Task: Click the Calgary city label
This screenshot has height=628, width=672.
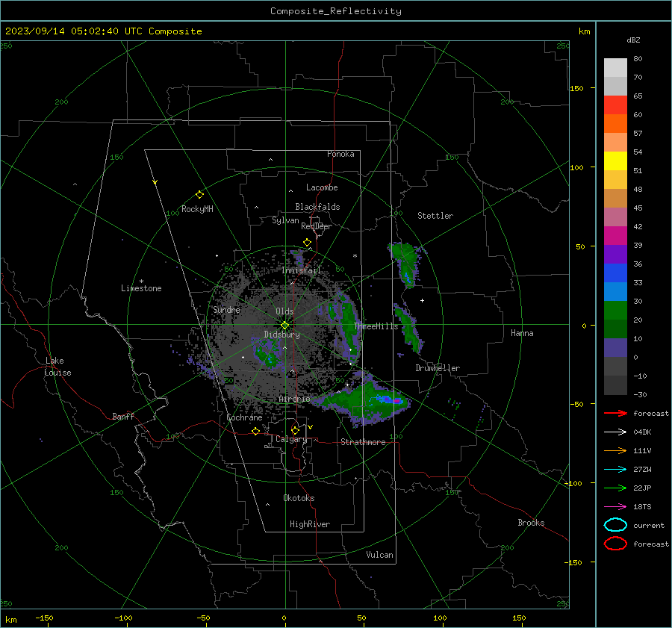Action: 291,439
